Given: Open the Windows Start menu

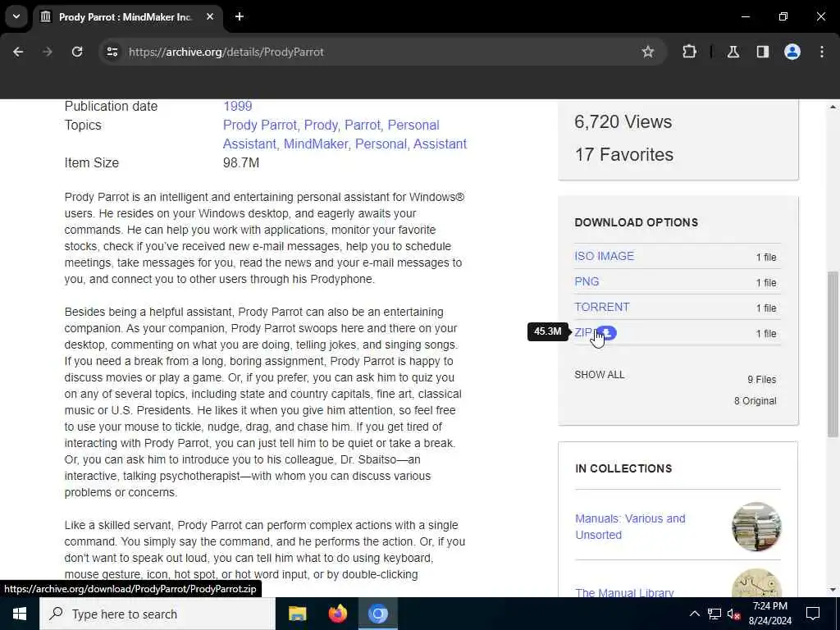Looking at the screenshot, I should pyautogui.click(x=20, y=614).
